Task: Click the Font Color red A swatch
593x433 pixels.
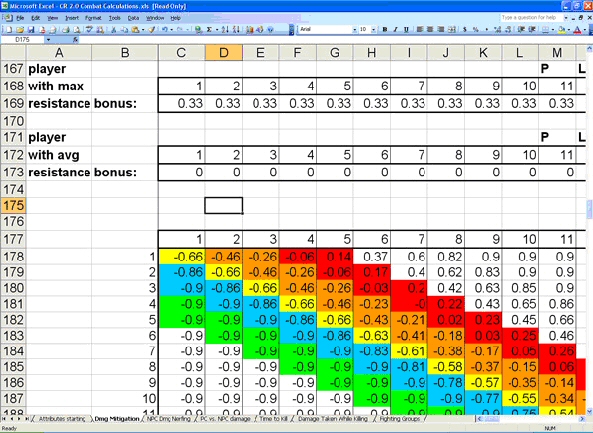Action: (577, 29)
